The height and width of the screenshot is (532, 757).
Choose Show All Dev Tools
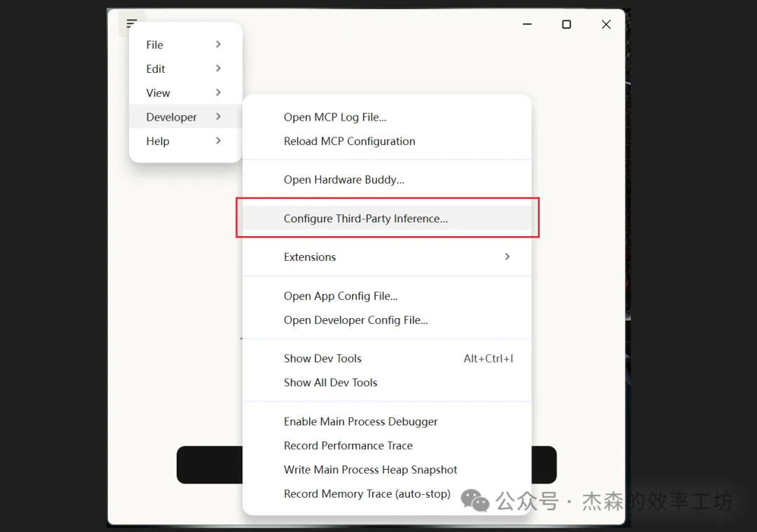click(330, 383)
